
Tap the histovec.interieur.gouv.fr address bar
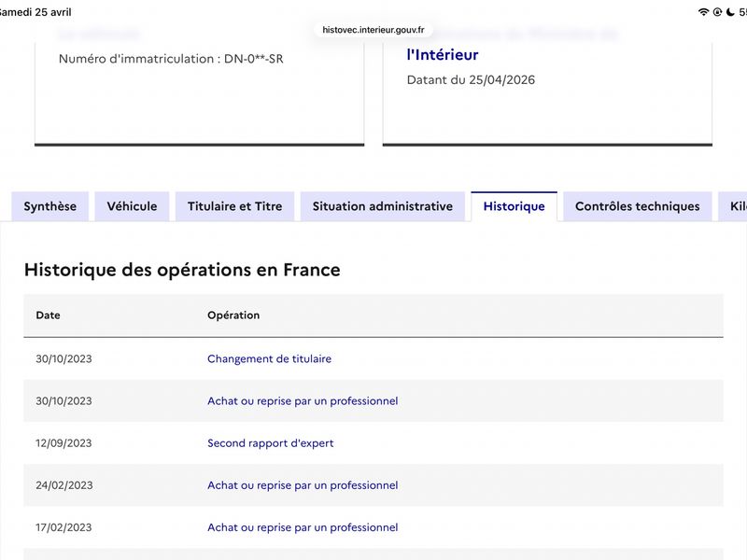[373, 30]
